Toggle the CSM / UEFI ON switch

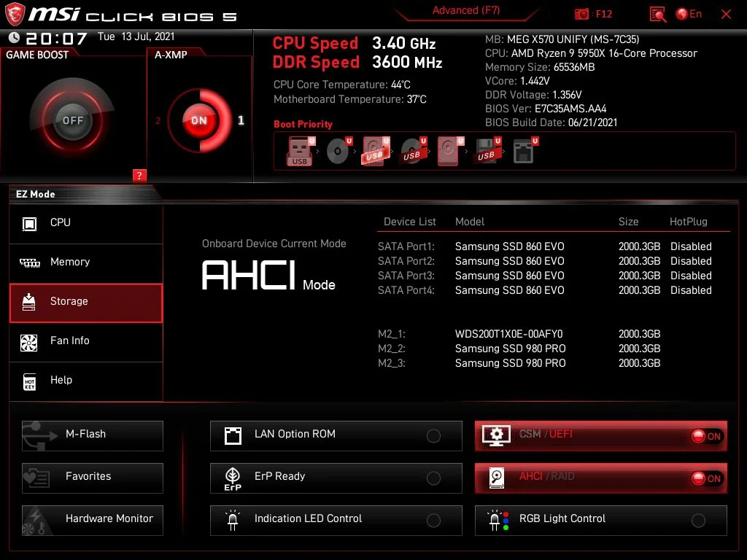coord(707,436)
